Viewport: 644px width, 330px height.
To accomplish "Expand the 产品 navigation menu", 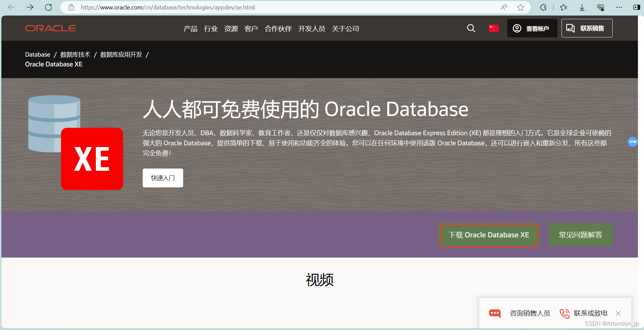I will click(x=190, y=29).
